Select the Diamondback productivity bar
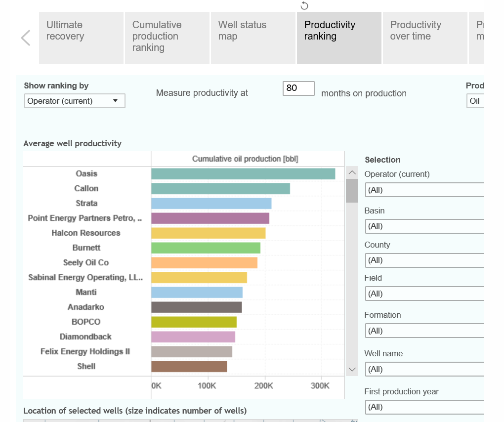Image resolution: width=504 pixels, height=422 pixels. coord(193,337)
